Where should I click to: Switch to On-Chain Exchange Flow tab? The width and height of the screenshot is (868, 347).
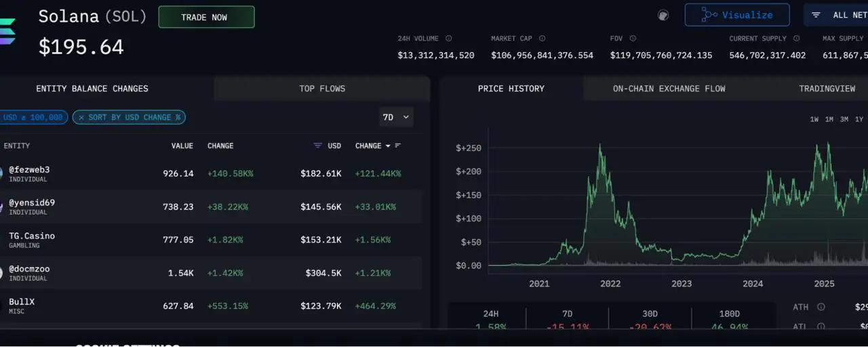click(669, 89)
